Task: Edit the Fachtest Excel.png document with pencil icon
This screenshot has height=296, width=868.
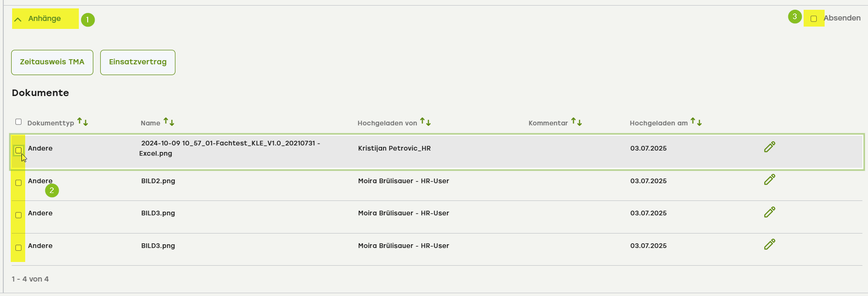Action: 770,147
